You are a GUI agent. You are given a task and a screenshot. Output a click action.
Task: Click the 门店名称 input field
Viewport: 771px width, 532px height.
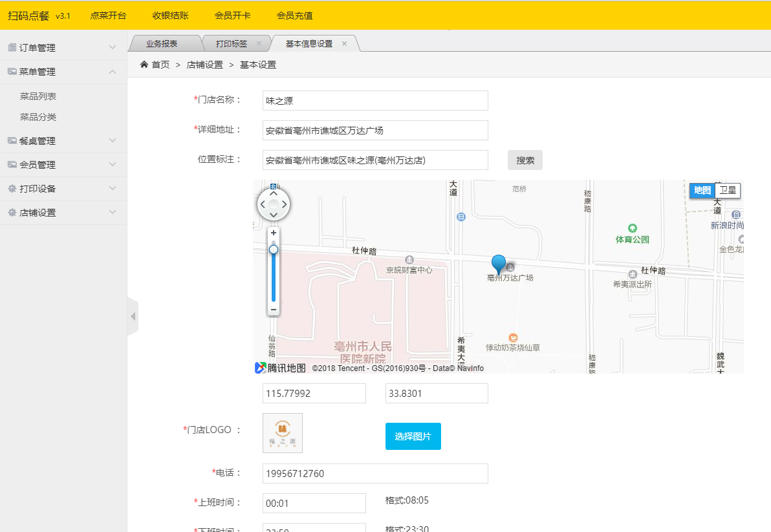coord(375,101)
